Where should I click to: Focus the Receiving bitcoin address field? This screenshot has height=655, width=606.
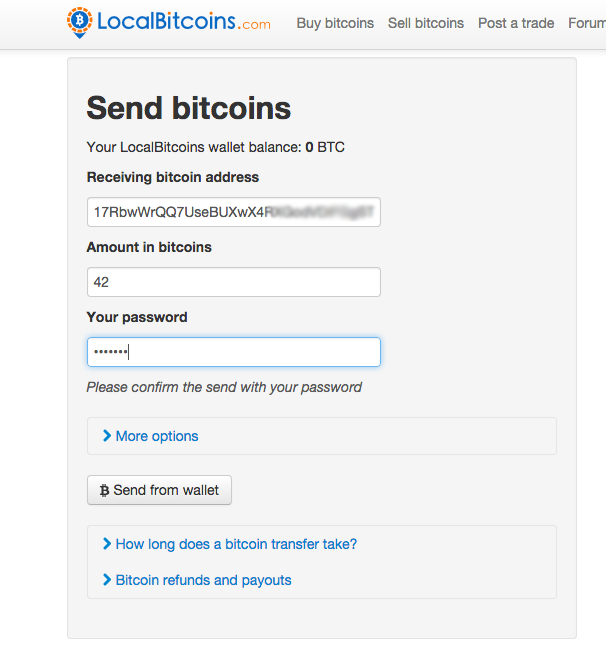[233, 212]
